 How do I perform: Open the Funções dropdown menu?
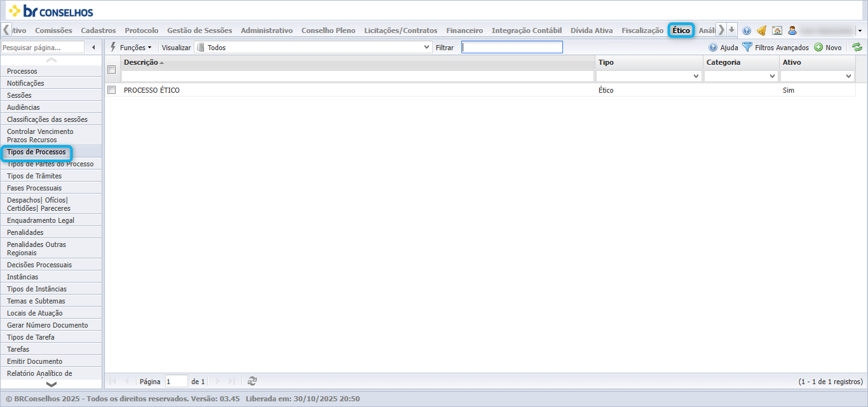click(x=131, y=47)
